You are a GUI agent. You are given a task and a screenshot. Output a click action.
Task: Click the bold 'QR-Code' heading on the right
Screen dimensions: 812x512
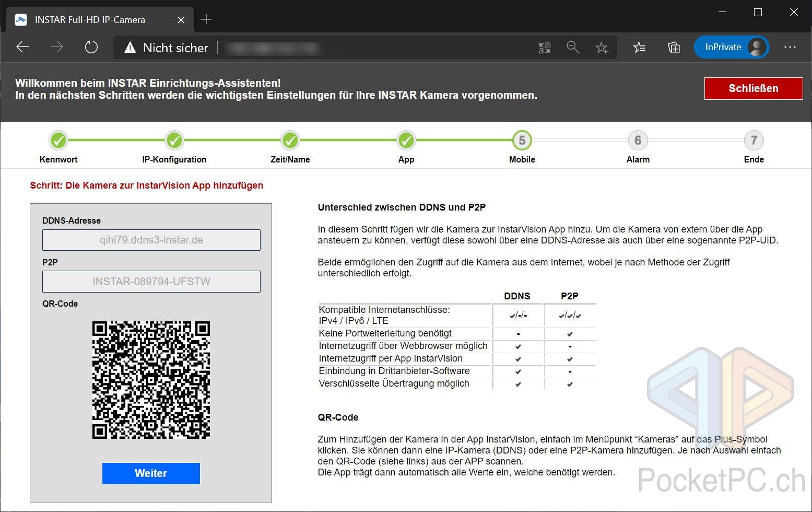[x=338, y=417]
